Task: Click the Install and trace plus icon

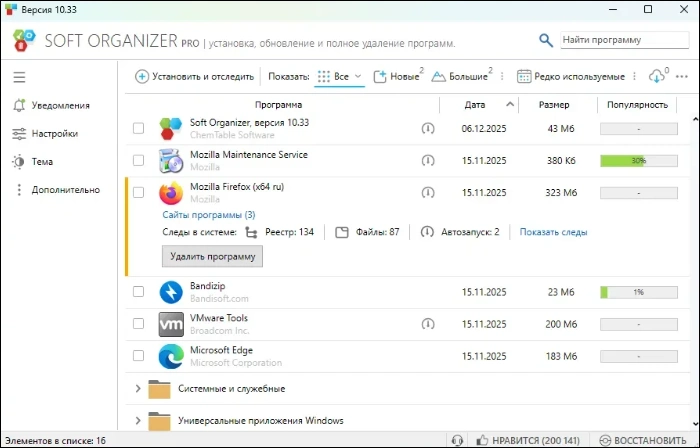Action: point(142,77)
